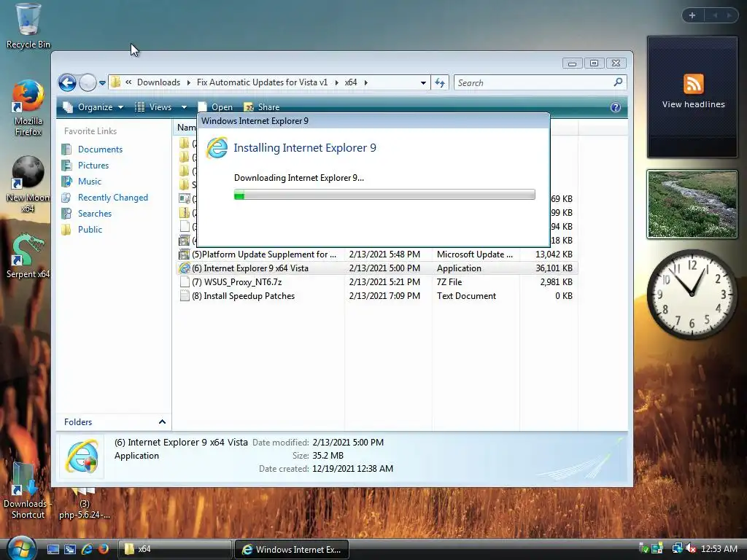
Task: Select Platform Update Supplement file row
Action: [x=376, y=254]
